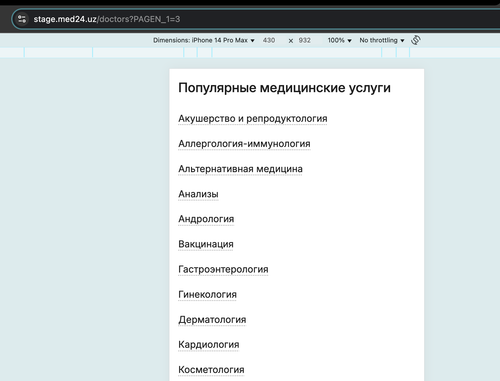This screenshot has height=381, width=500.
Task: Open the No throttling dropdown
Action: click(382, 40)
